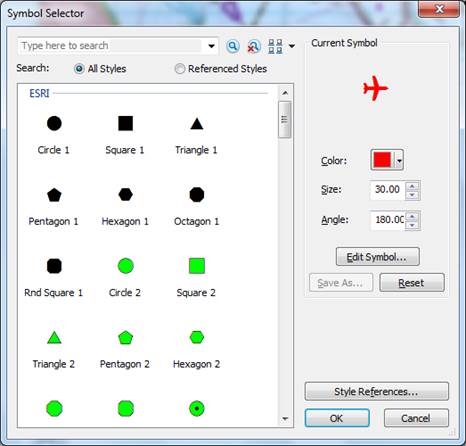Open the search box history dropdown

[211, 46]
